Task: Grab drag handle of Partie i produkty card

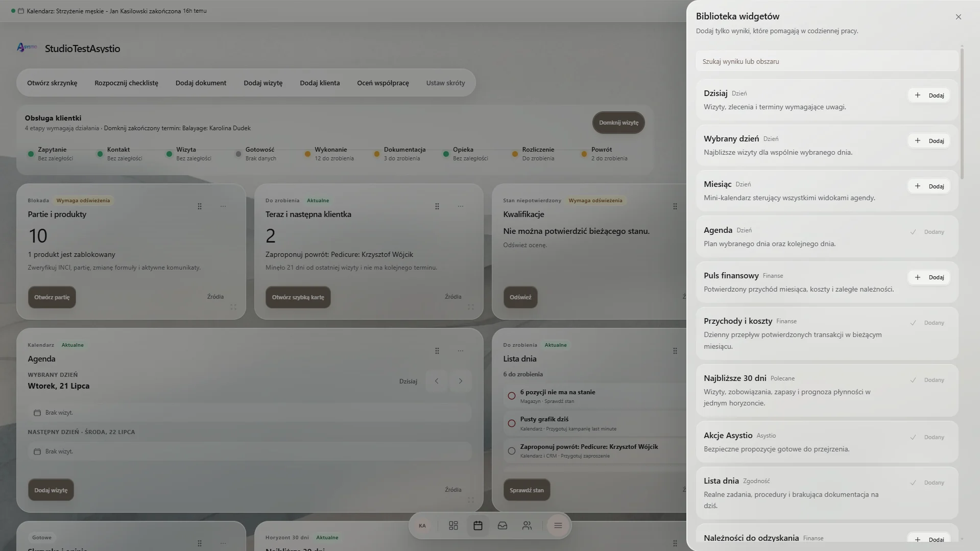Action: [200, 206]
